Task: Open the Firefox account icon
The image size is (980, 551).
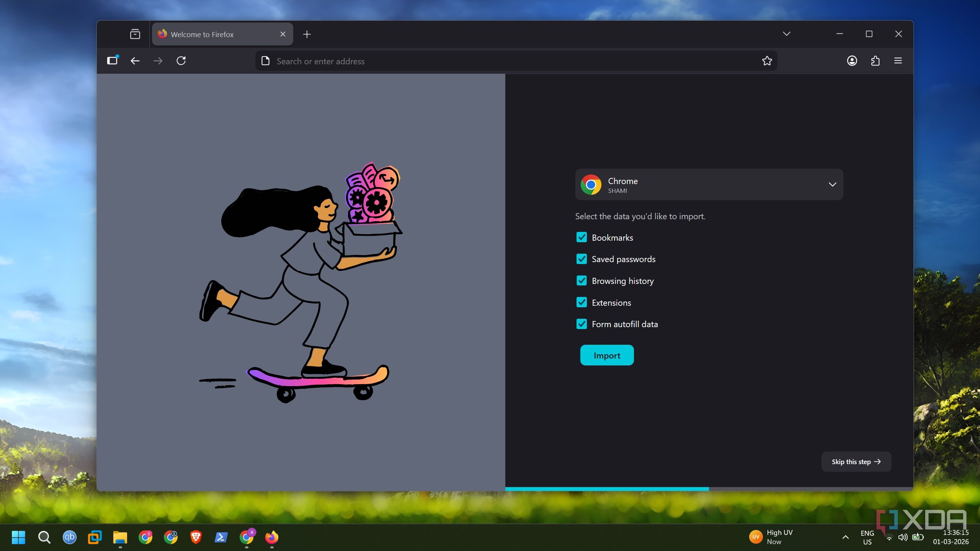Action: tap(852, 60)
